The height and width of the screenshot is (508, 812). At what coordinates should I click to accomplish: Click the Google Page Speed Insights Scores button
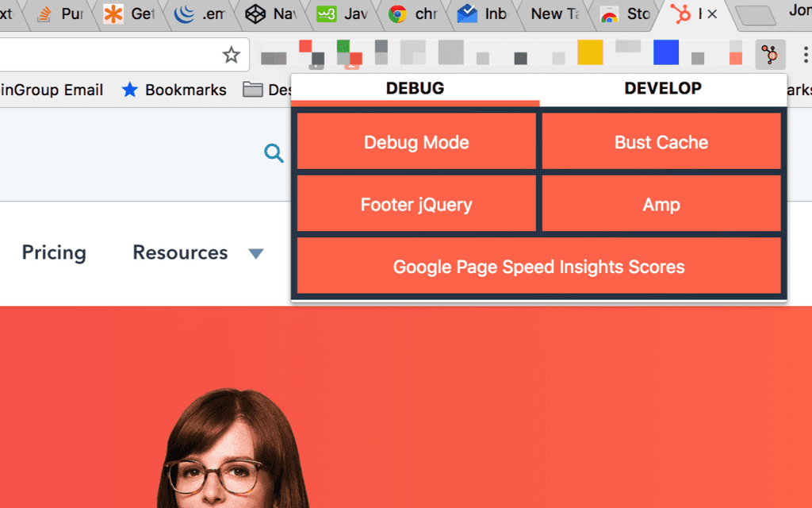pyautogui.click(x=538, y=267)
